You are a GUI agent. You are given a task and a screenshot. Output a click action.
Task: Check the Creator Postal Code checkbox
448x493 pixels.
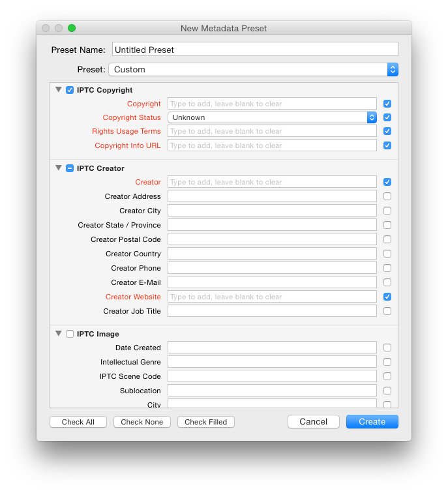tap(387, 239)
